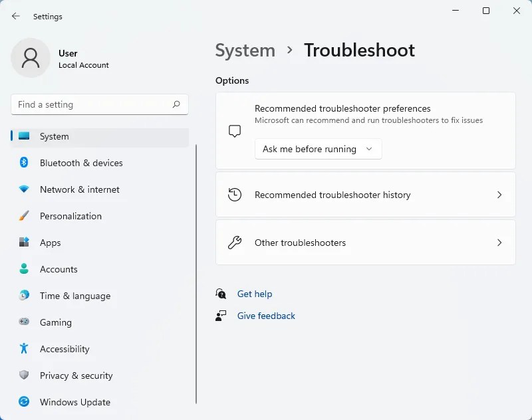Select the Privacy & security shield icon
532x420 pixels.
24,375
